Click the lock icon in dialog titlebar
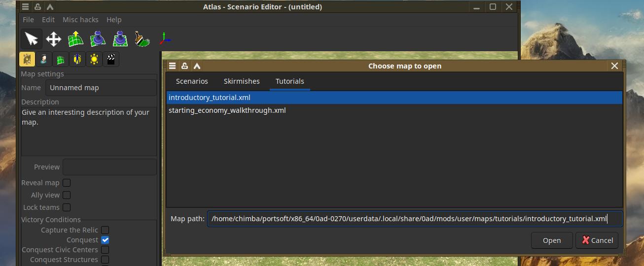Viewport: 644px width, 266px height. point(184,66)
